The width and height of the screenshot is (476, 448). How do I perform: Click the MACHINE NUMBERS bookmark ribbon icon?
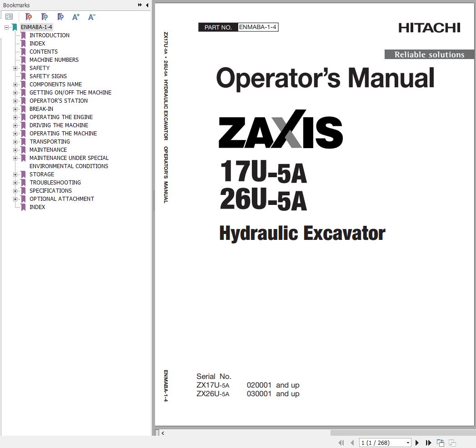pyautogui.click(x=23, y=60)
